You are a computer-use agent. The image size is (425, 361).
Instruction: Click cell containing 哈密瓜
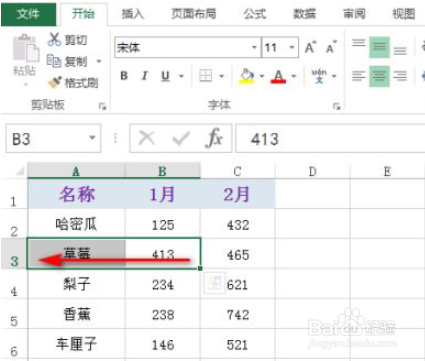76,224
